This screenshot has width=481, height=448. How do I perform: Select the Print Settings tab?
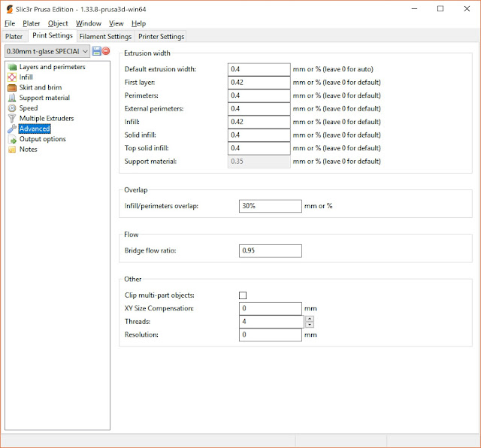tap(53, 35)
